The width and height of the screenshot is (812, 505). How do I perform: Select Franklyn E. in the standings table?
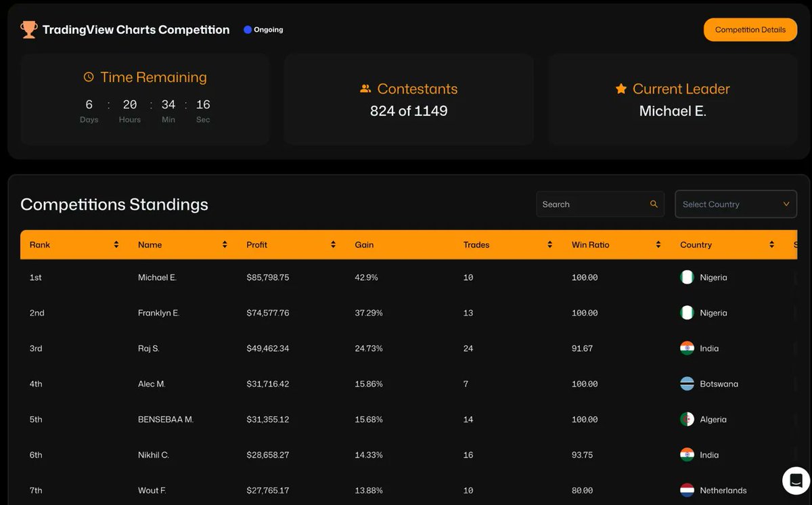pos(158,313)
